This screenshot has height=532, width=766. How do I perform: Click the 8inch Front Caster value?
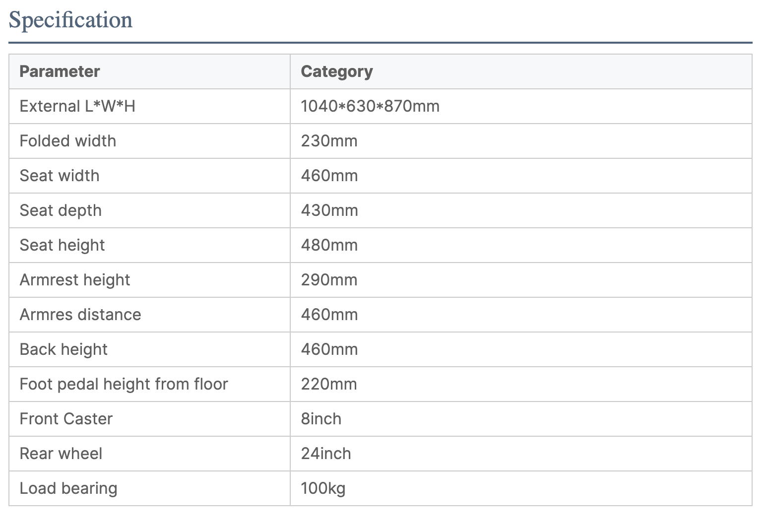[321, 419]
